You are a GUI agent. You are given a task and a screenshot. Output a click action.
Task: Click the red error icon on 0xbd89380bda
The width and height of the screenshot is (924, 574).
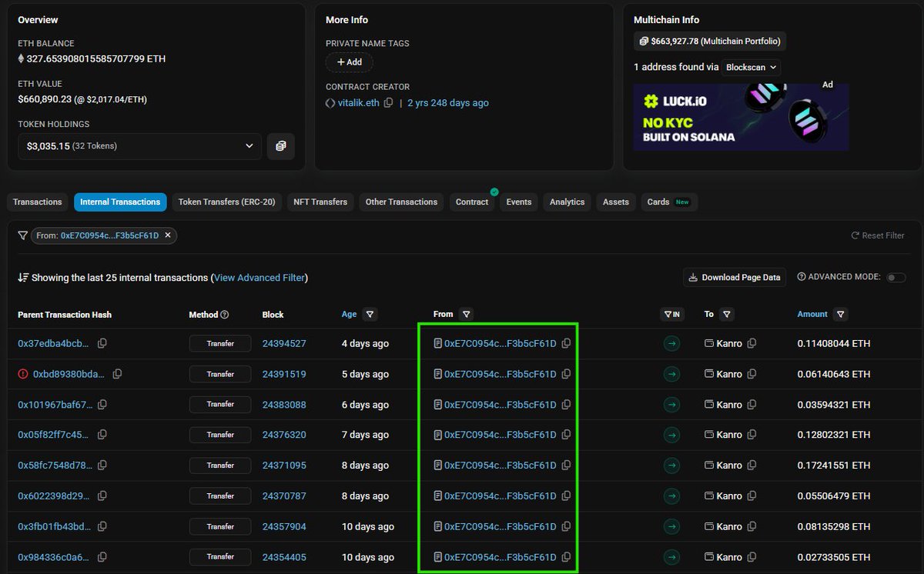(23, 374)
